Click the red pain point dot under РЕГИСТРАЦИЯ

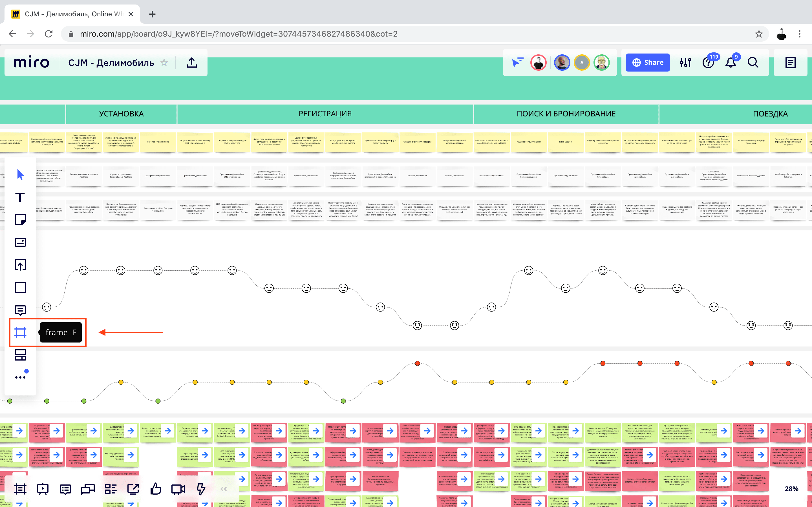(417, 363)
